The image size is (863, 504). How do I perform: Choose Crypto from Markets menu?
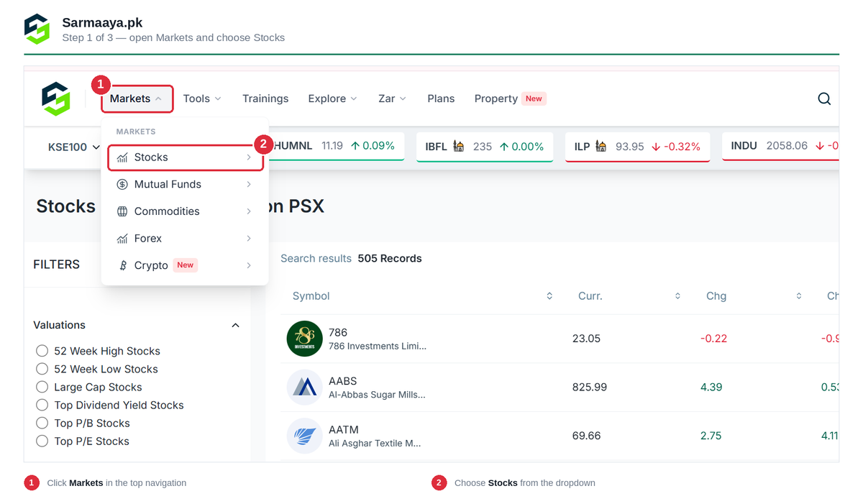[x=186, y=265]
